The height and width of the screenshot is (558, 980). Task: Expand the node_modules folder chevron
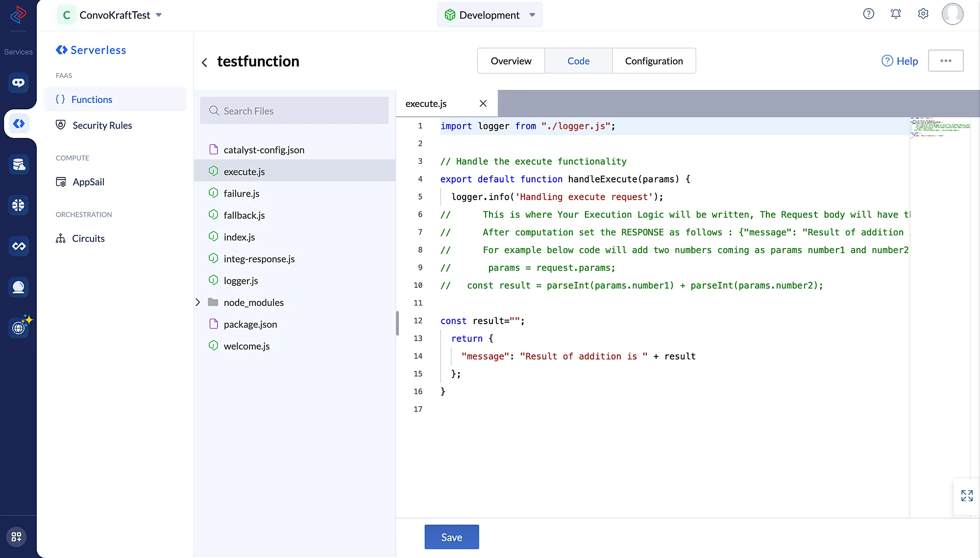pos(197,302)
